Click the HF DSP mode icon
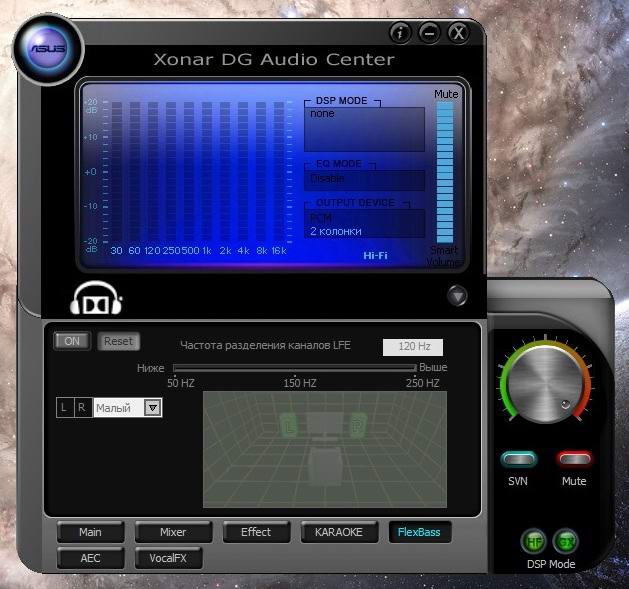The height and width of the screenshot is (589, 629). point(532,541)
